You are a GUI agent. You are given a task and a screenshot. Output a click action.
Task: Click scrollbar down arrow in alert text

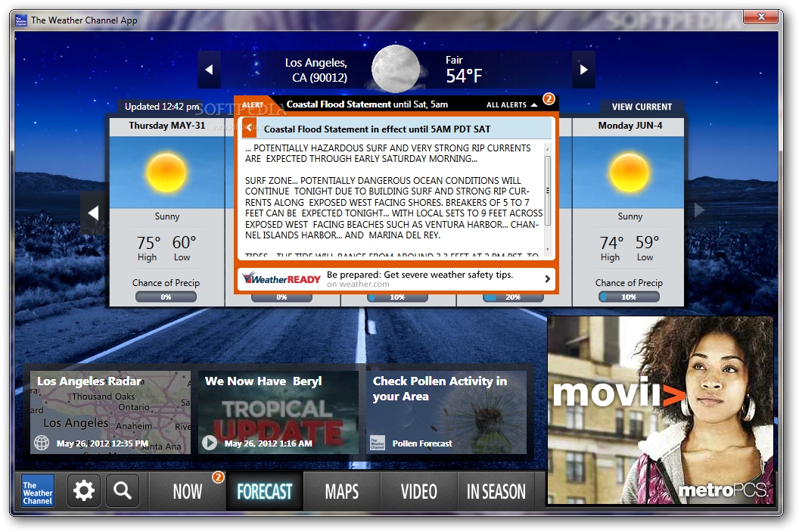tap(548, 250)
